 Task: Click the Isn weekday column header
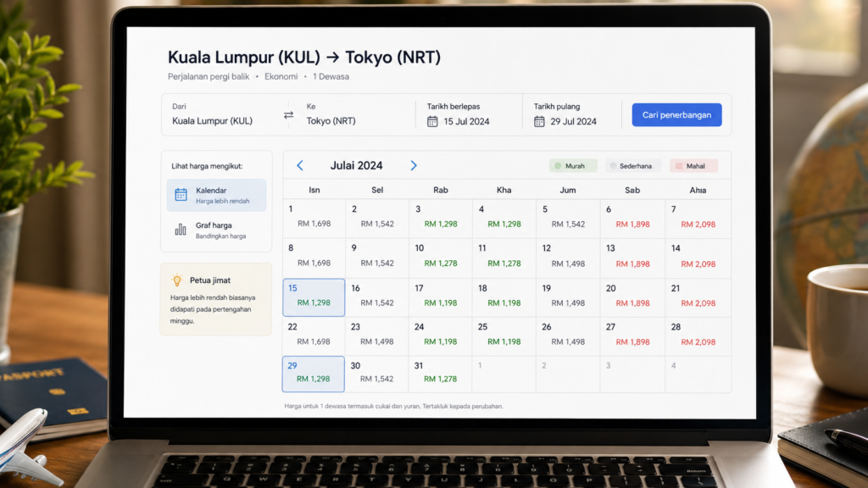click(x=314, y=190)
